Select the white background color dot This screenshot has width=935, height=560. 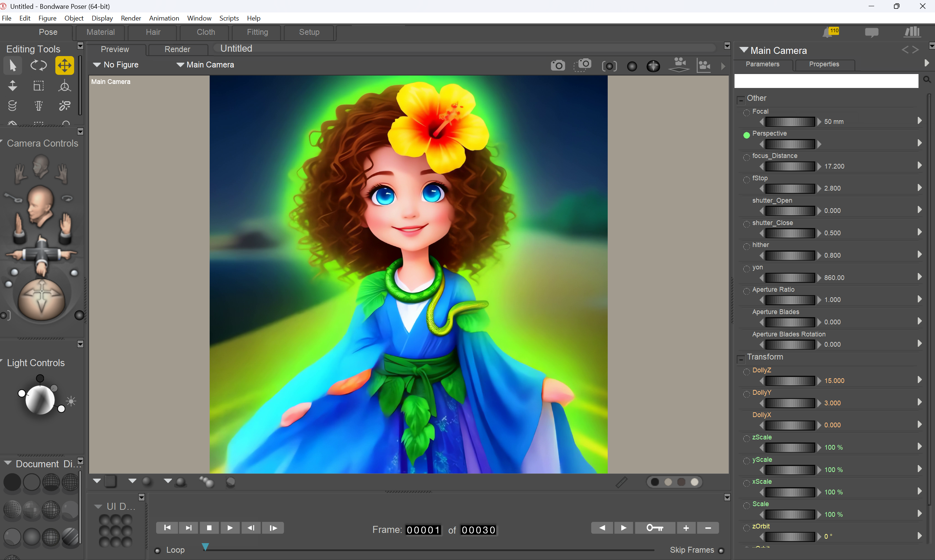pos(695,482)
